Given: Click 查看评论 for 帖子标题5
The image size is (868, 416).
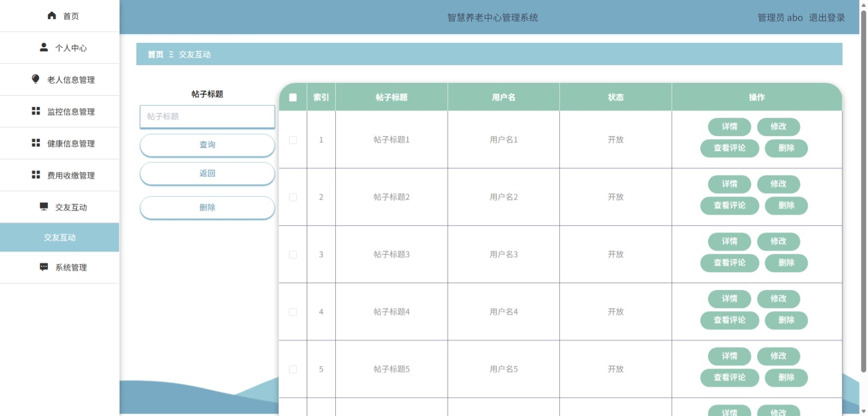Looking at the screenshot, I should pos(730,378).
